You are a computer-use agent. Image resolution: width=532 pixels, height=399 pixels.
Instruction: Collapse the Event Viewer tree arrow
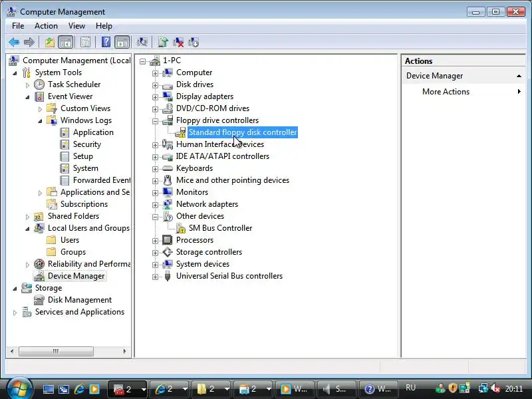point(27,97)
